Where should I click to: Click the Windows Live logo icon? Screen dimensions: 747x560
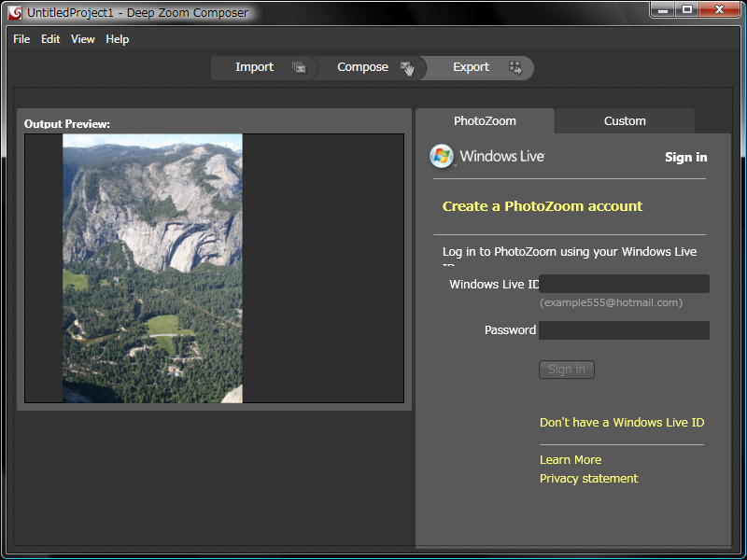click(442, 157)
